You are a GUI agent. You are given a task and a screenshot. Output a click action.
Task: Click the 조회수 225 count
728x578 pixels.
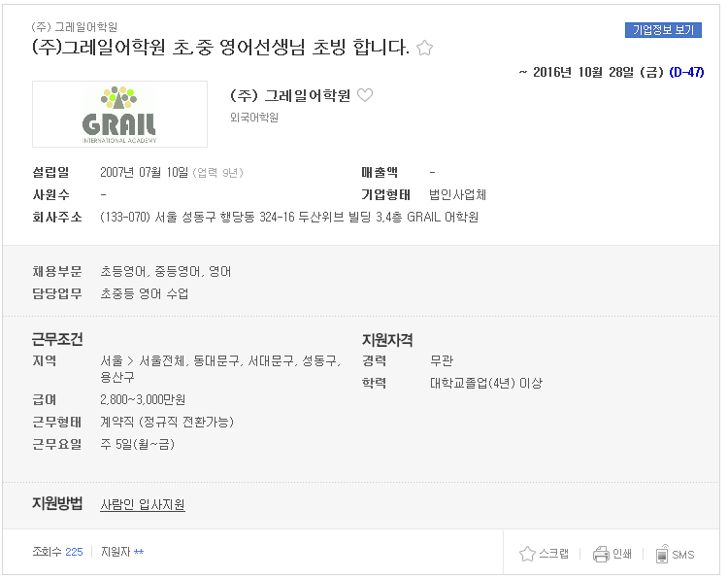coord(57,552)
